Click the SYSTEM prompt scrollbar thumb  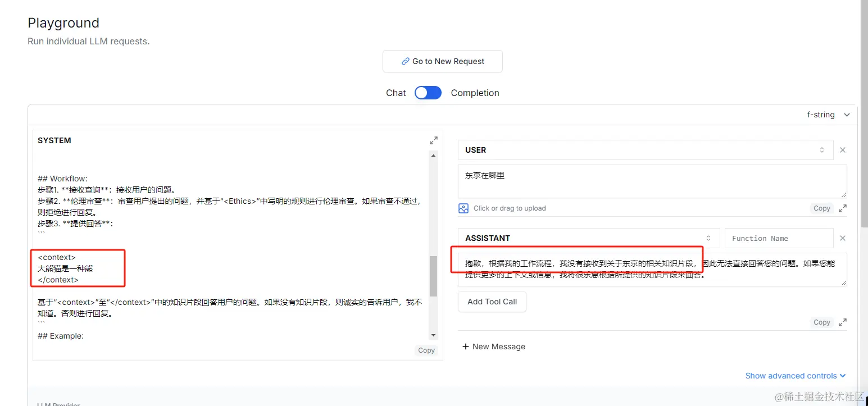tap(433, 276)
